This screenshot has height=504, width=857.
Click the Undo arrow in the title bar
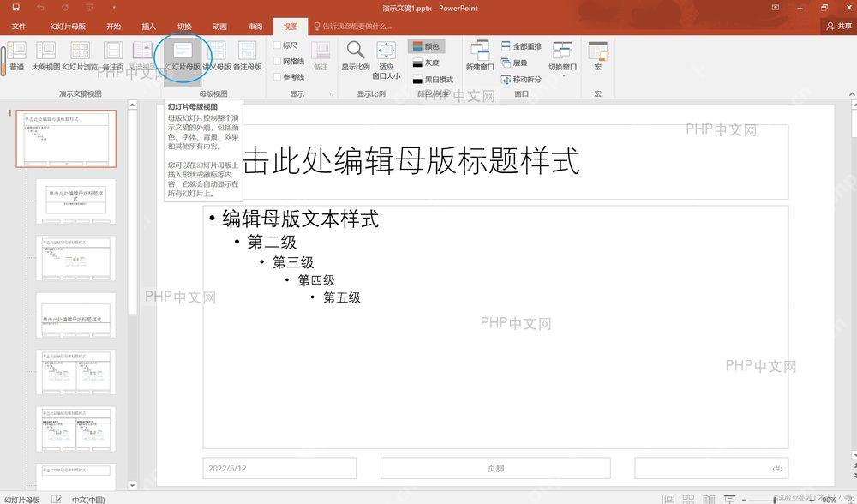pyautogui.click(x=41, y=8)
